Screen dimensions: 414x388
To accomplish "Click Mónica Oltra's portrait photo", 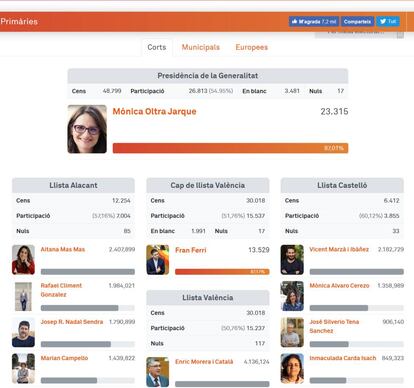I will [87, 129].
